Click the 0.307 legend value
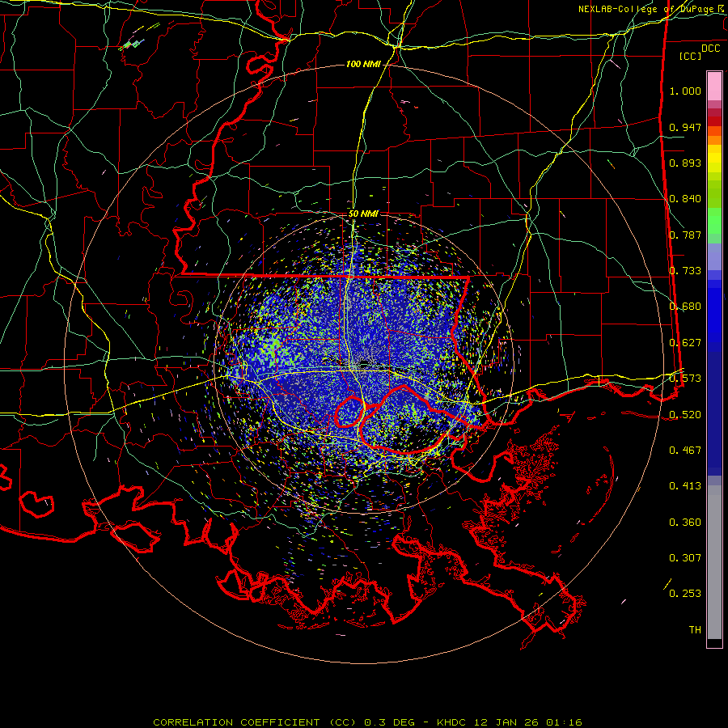 click(685, 558)
